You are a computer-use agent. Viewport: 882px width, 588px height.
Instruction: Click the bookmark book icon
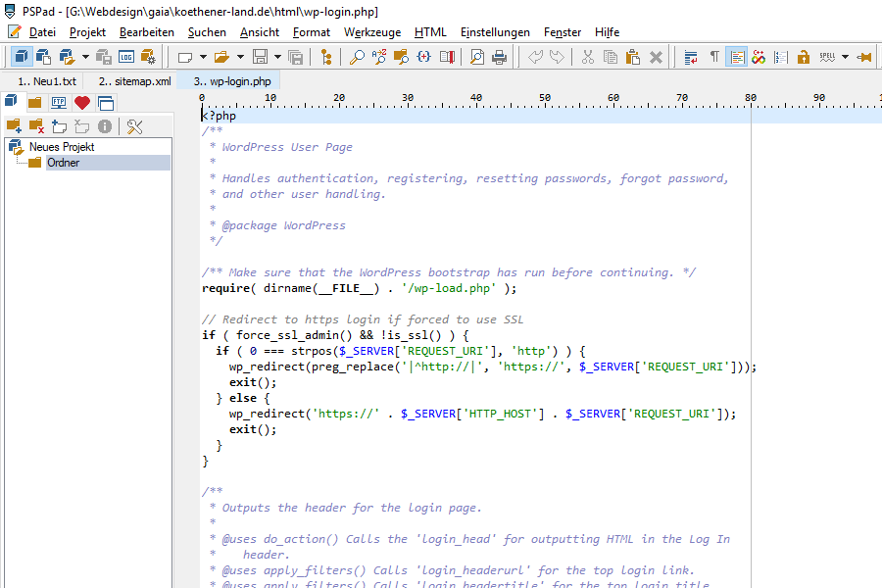click(447, 57)
